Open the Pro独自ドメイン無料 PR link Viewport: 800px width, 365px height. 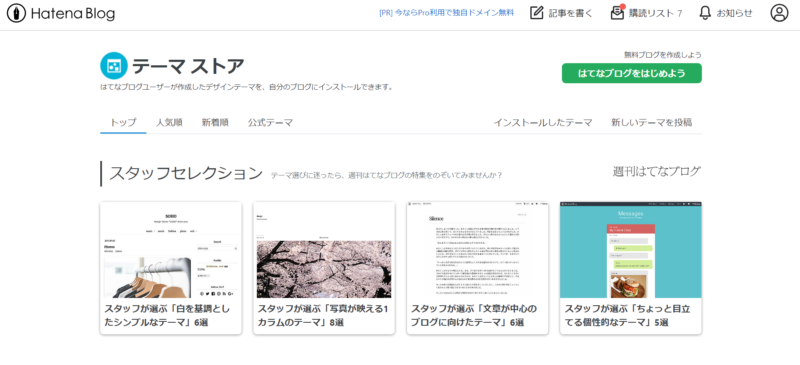coord(446,13)
